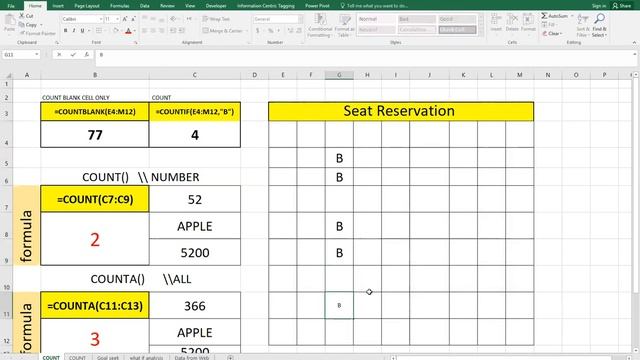
Task: Switch to the Insert ribbon tab
Action: point(58,6)
